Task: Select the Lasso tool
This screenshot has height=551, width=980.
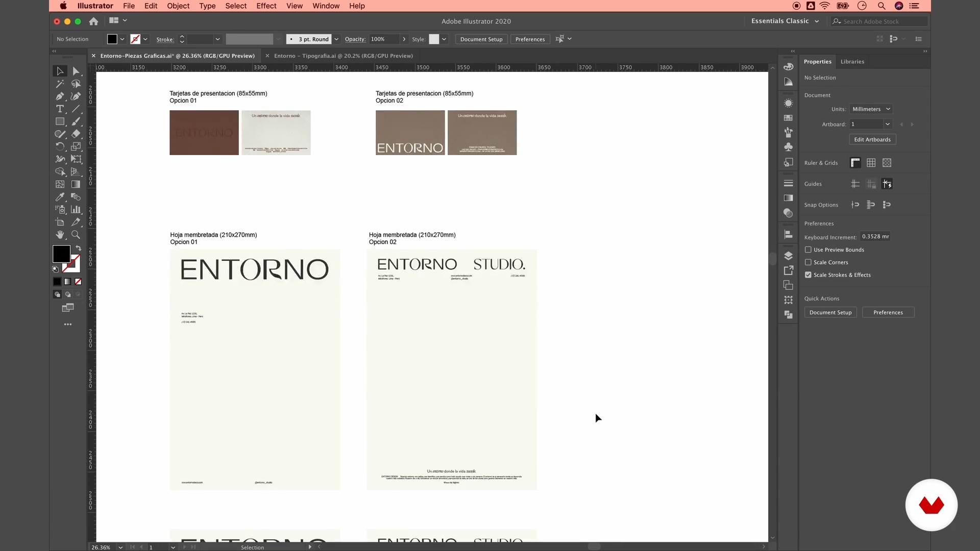Action: click(76, 84)
